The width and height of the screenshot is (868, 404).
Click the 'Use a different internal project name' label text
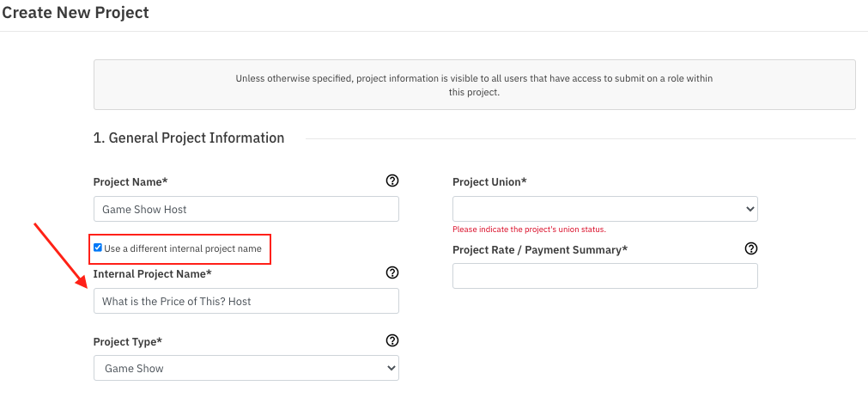[x=182, y=248]
